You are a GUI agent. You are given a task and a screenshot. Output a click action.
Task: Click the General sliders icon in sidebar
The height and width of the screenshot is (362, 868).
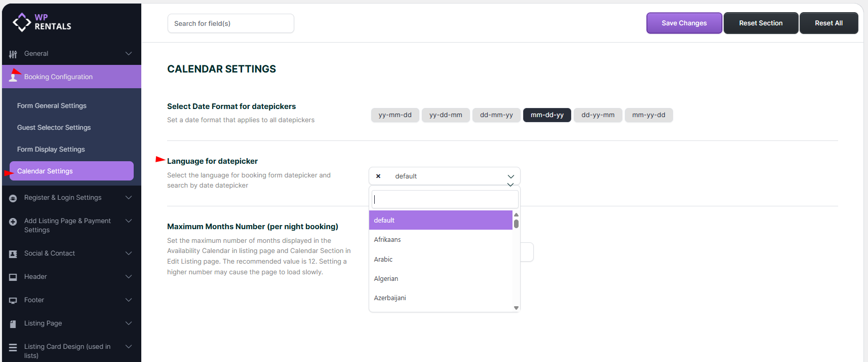[x=13, y=54]
